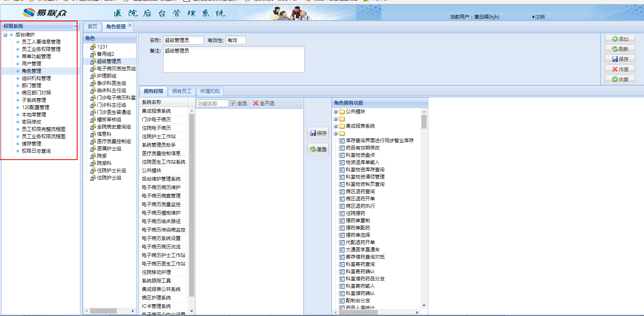The height and width of the screenshot is (316, 644).
Task: Click the icon next to 配制台分发
Action: (x=342, y=301)
